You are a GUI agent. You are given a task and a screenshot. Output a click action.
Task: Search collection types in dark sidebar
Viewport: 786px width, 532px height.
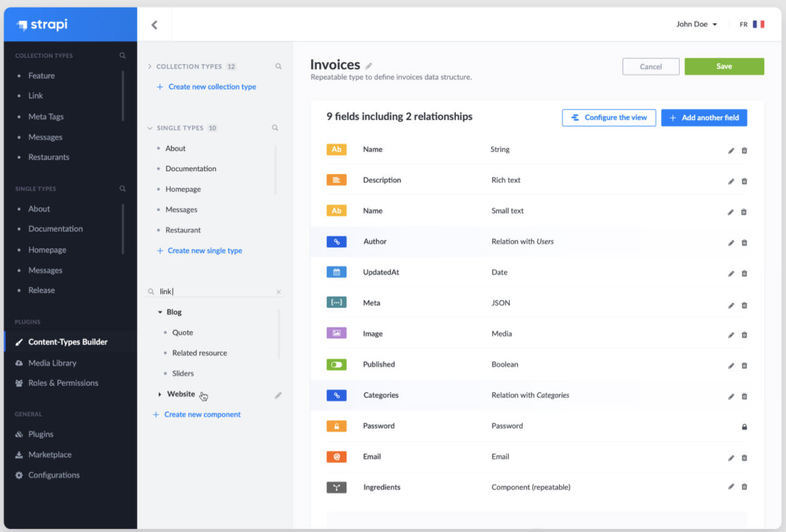click(122, 56)
